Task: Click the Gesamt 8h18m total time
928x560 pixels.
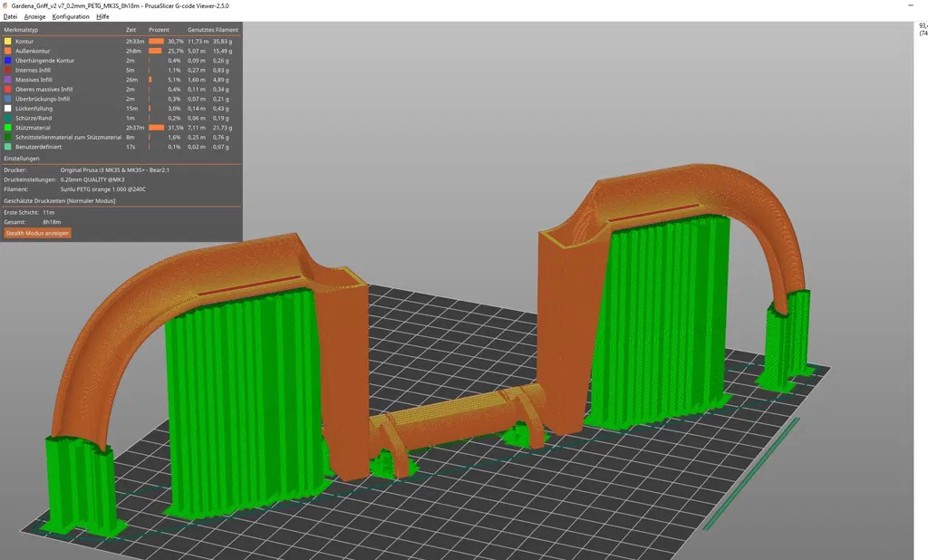Action: coord(52,222)
